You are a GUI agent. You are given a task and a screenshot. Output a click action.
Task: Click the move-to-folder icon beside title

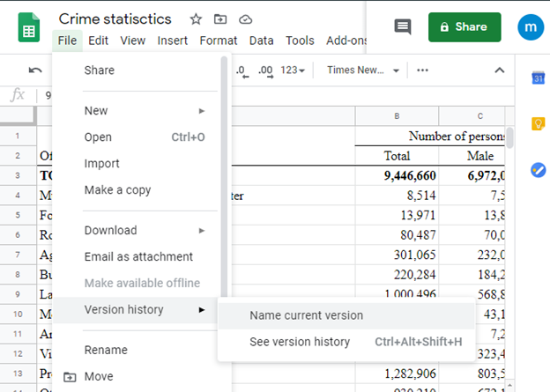coord(220,18)
